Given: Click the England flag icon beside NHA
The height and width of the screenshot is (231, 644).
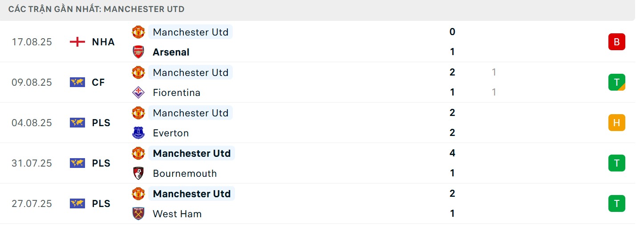Looking at the screenshot, I should [77, 42].
